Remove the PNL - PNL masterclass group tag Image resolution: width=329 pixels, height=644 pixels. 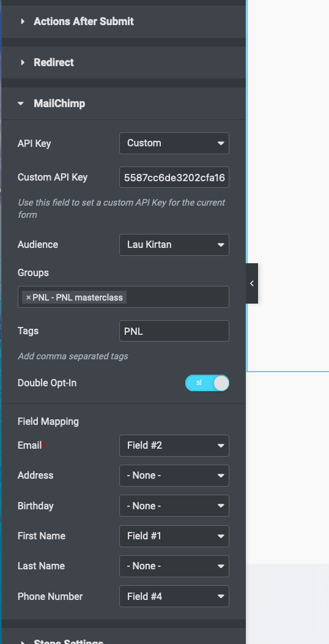click(x=28, y=298)
